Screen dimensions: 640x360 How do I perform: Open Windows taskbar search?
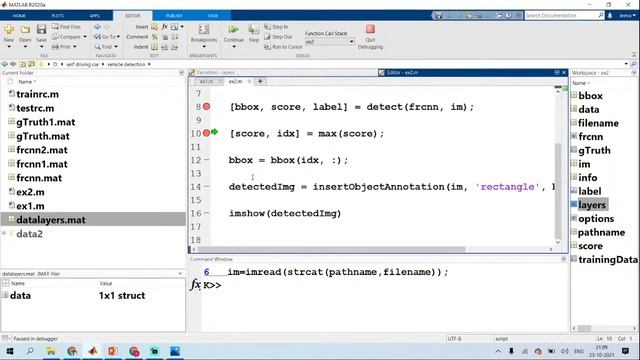click(x=30, y=351)
